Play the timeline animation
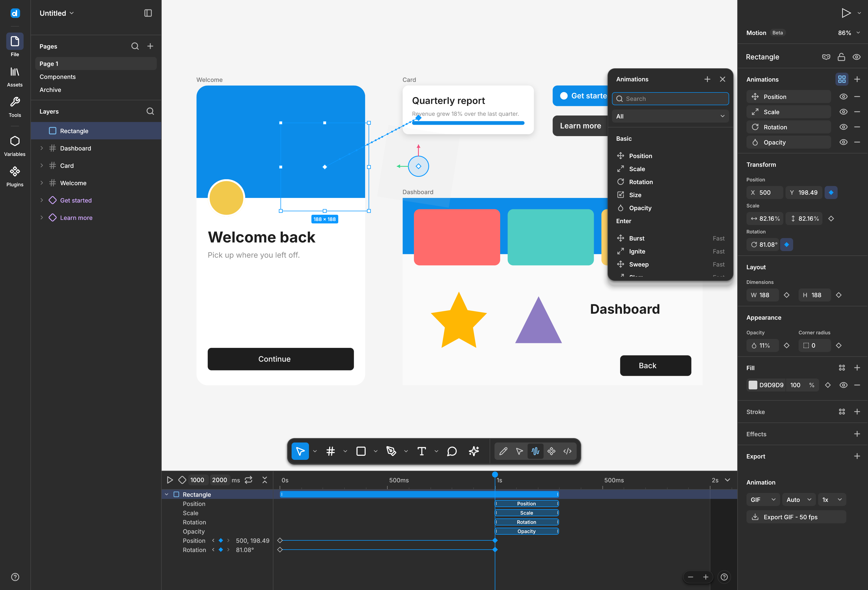 [170, 480]
